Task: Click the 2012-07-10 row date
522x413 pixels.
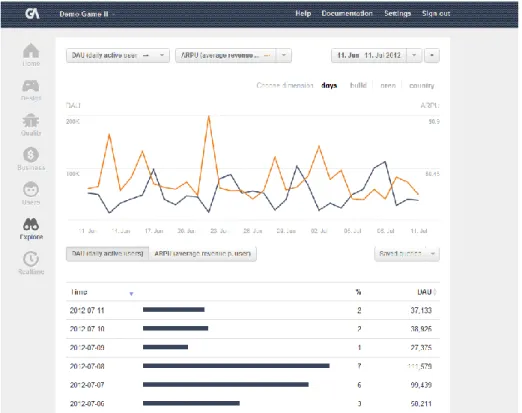Action: coord(87,329)
